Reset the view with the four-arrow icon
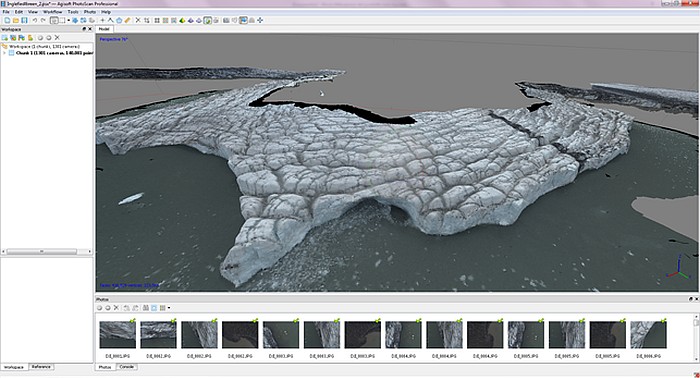Viewport: 700px width, 378px height. pos(260,20)
